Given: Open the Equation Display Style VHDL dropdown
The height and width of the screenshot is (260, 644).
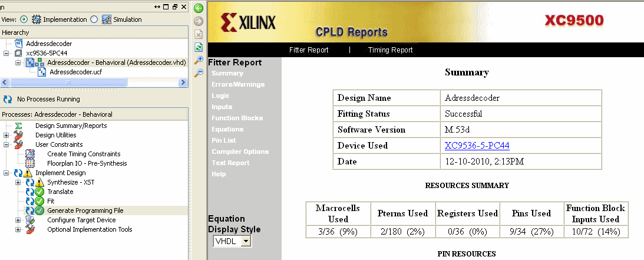Looking at the screenshot, I should pos(233,241).
